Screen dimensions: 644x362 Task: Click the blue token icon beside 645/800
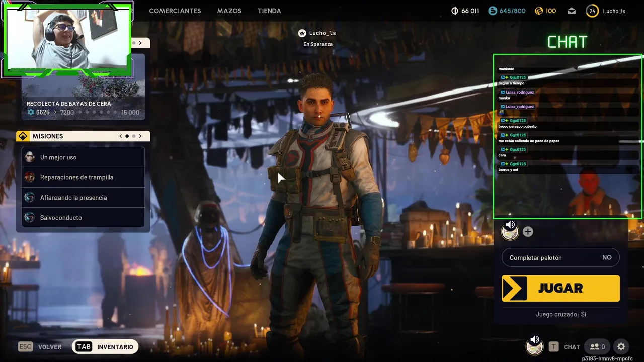click(x=493, y=11)
